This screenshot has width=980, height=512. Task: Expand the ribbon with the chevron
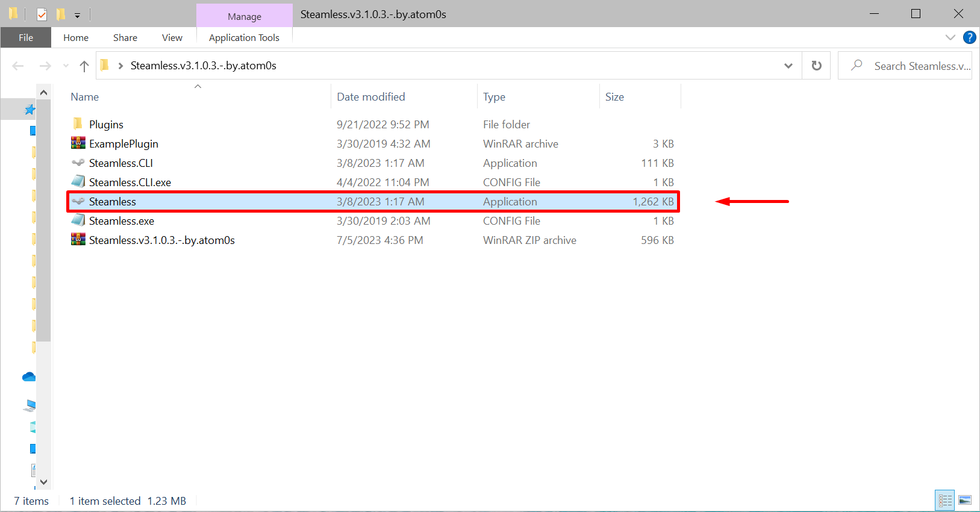950,37
